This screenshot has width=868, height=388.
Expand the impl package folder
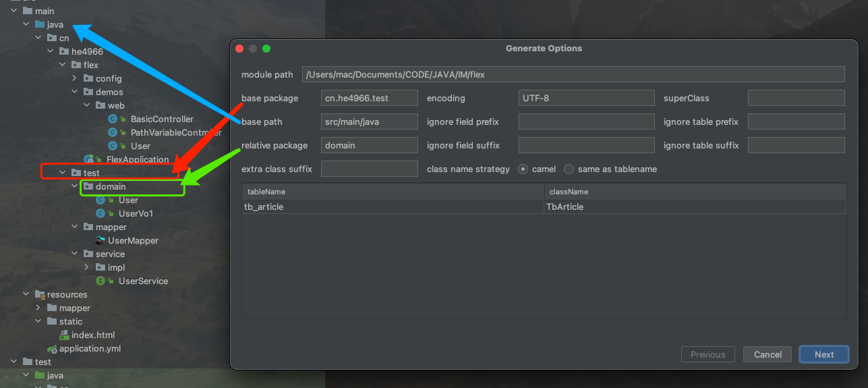click(x=87, y=267)
